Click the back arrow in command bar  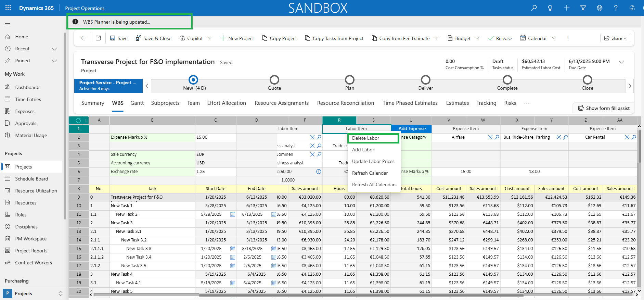click(x=83, y=38)
